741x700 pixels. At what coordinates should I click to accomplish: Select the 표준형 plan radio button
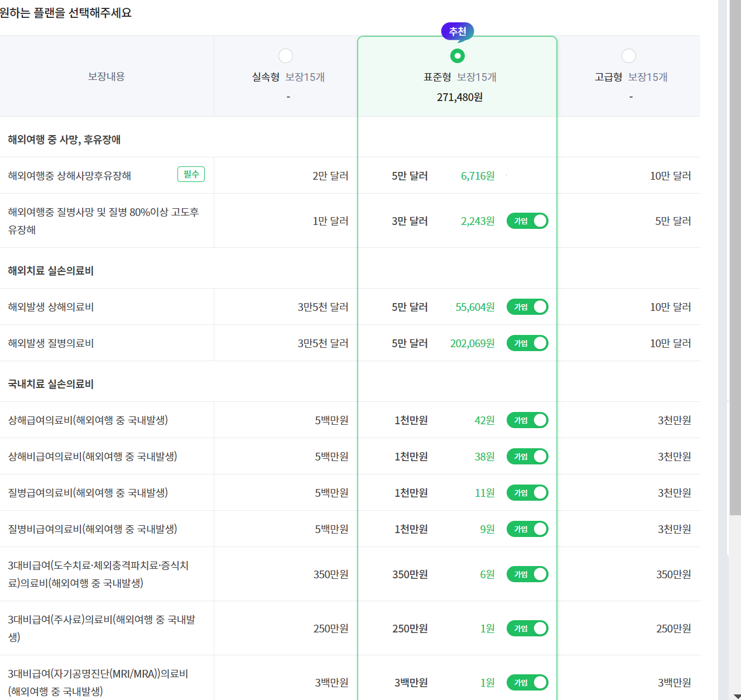tap(458, 56)
